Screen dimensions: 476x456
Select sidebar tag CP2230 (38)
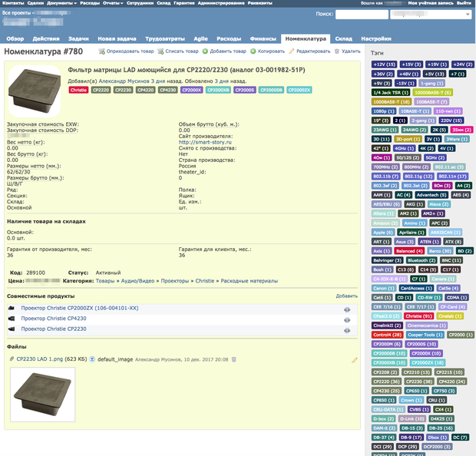pos(419,382)
